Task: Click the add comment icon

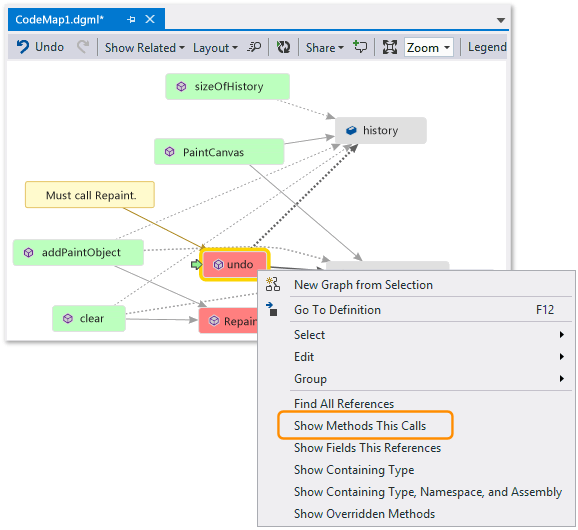Action: pyautogui.click(x=360, y=47)
